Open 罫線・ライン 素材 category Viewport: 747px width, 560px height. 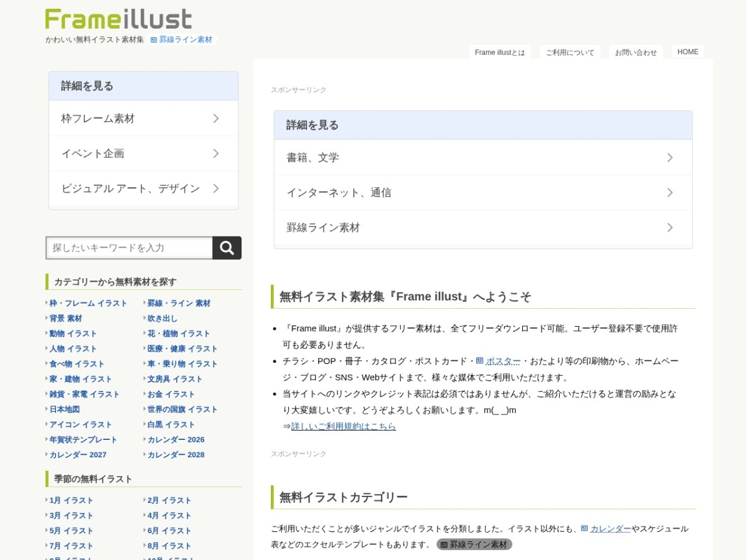[x=179, y=303]
